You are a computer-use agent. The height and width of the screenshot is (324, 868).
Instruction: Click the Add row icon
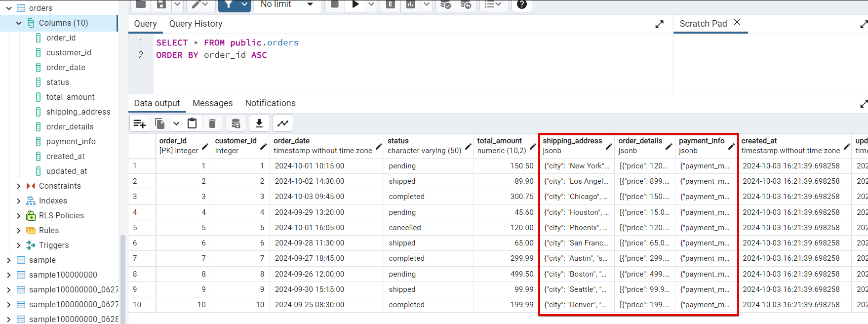point(140,123)
